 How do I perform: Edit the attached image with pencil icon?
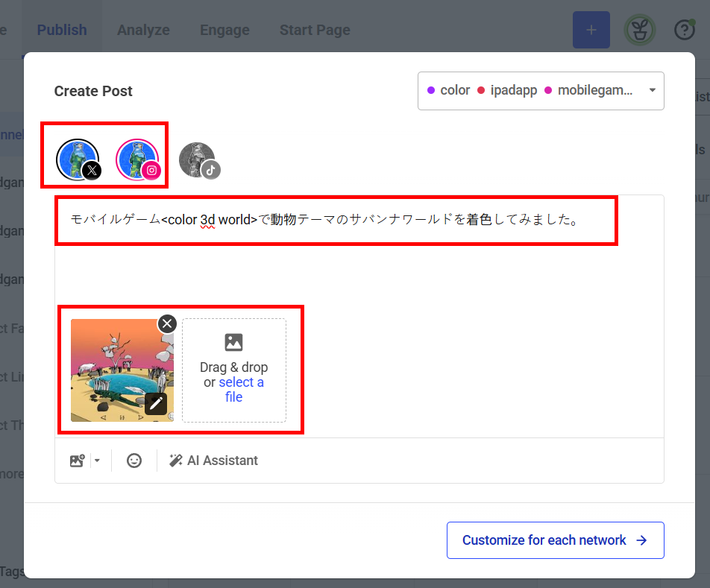156,403
